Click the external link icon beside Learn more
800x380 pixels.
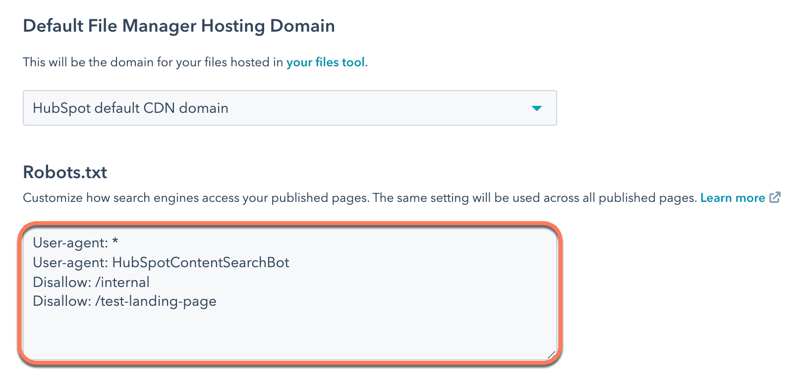774,198
